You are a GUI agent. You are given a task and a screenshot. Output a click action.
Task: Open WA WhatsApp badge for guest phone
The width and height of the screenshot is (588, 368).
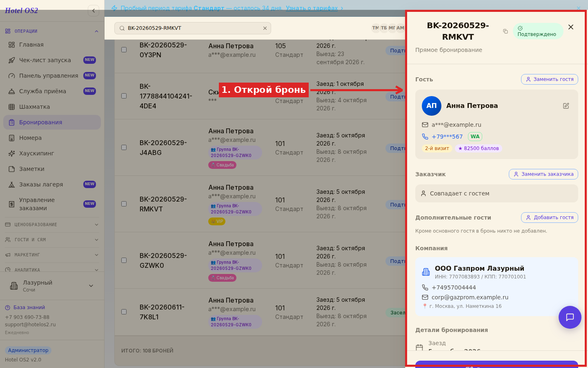coord(475,137)
